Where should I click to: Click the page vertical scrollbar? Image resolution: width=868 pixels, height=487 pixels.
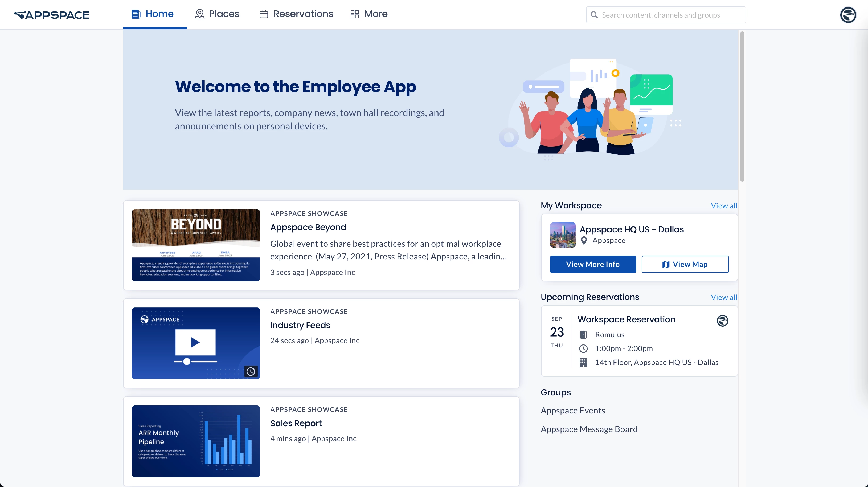(x=742, y=107)
